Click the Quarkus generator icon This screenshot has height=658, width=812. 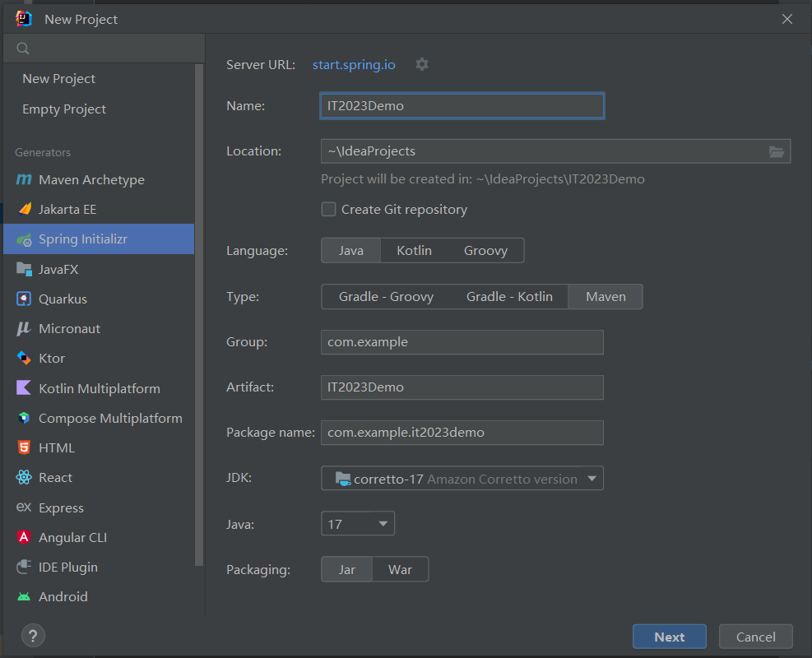point(24,299)
